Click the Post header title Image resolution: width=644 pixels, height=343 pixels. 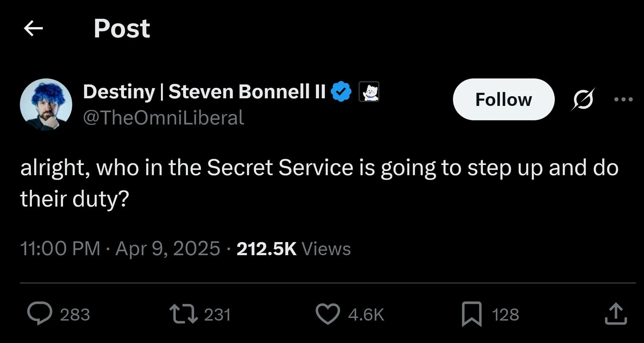122,28
